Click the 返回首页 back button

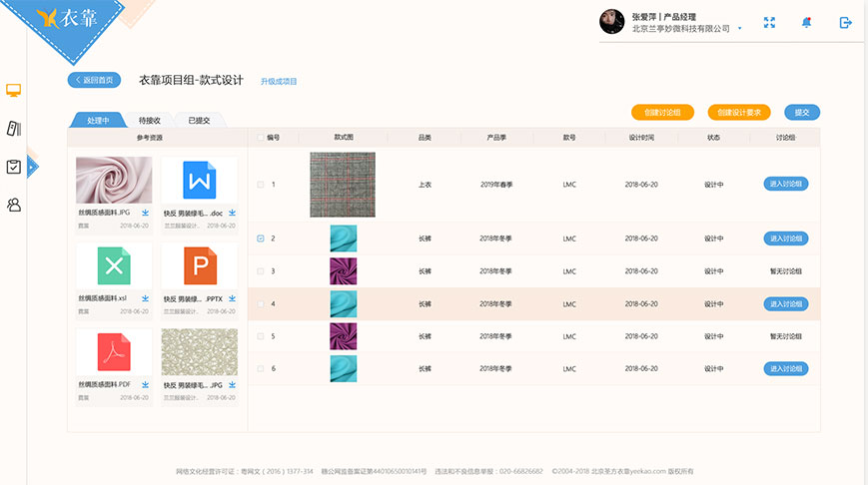94,80
